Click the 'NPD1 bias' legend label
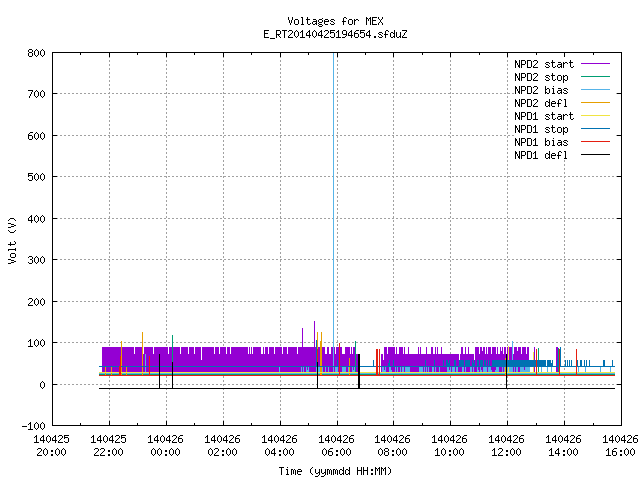Viewport: 640px width, 480px height. point(541,142)
